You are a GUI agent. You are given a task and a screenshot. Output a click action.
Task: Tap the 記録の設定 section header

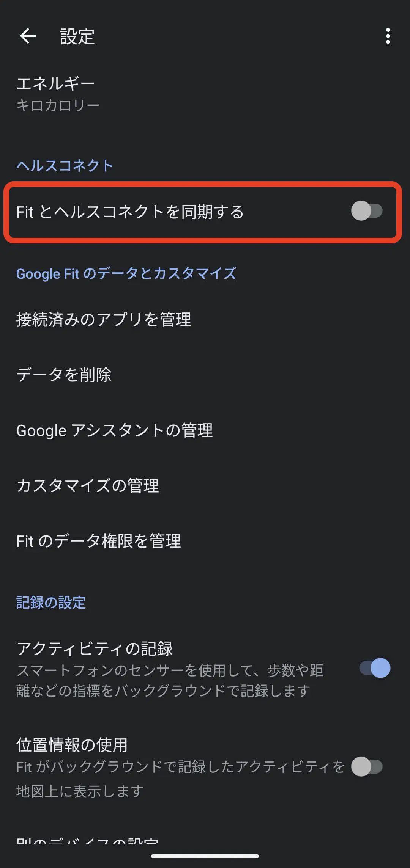(x=51, y=602)
